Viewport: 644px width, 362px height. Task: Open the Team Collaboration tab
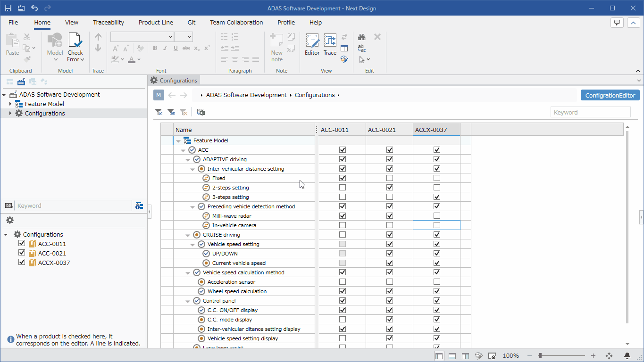[236, 22]
